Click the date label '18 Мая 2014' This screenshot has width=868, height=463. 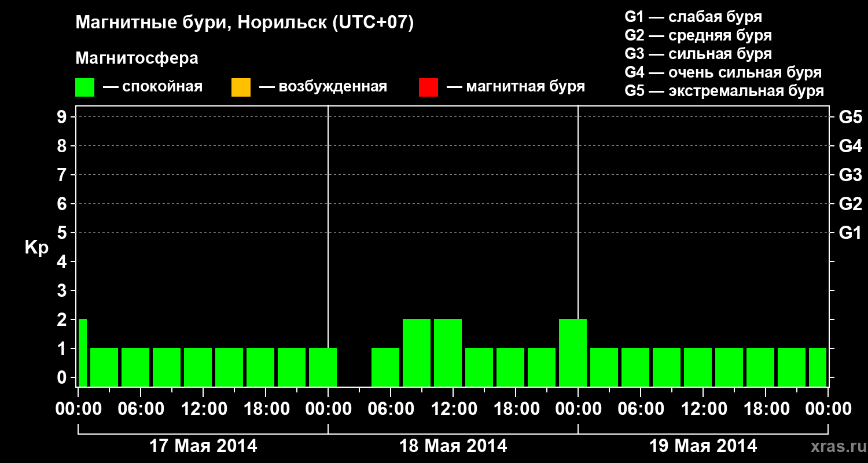[453, 446]
